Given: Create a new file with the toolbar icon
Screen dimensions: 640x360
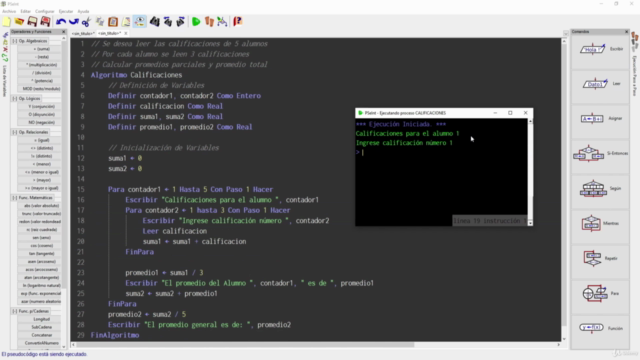Looking at the screenshot, I should tap(7, 22).
